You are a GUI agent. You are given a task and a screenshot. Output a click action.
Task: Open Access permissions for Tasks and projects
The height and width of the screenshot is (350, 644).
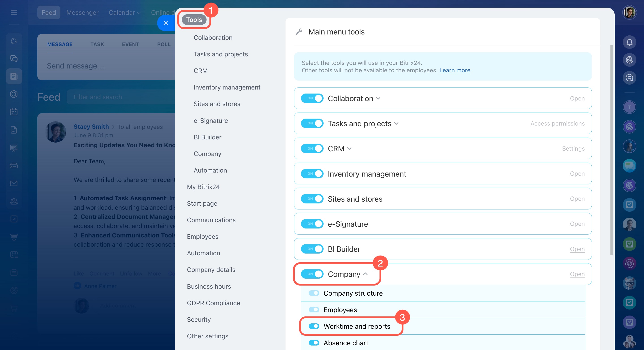tap(557, 124)
